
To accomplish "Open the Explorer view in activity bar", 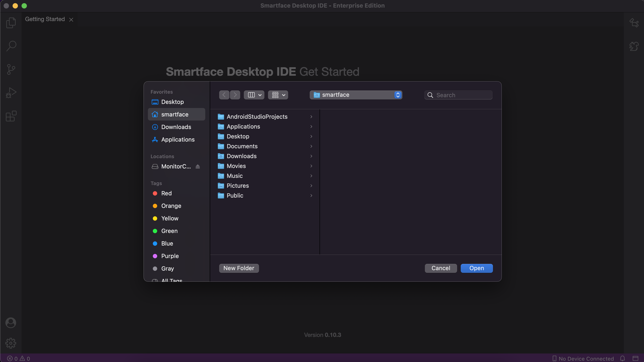I will (x=11, y=23).
